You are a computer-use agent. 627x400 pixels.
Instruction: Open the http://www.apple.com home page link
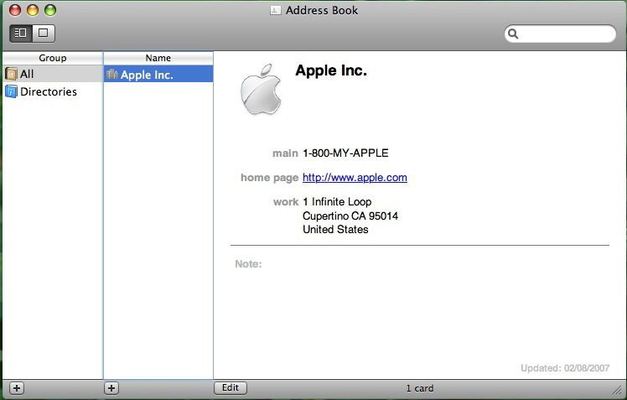355,177
